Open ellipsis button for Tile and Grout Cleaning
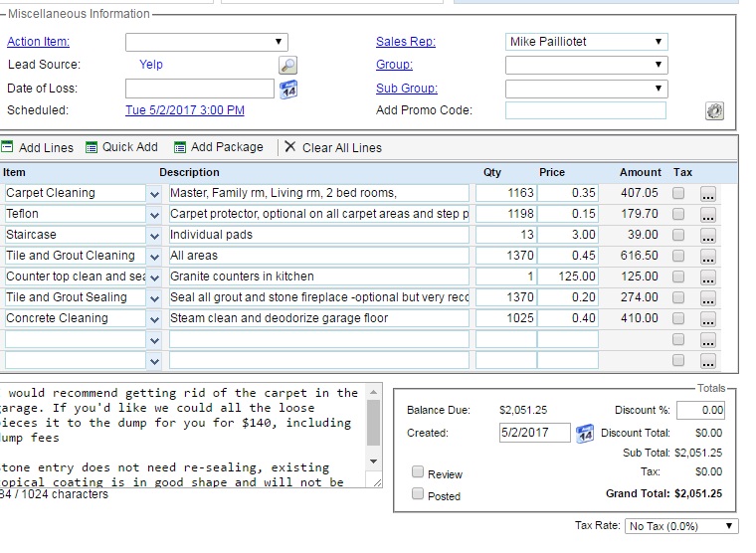 [x=708, y=257]
